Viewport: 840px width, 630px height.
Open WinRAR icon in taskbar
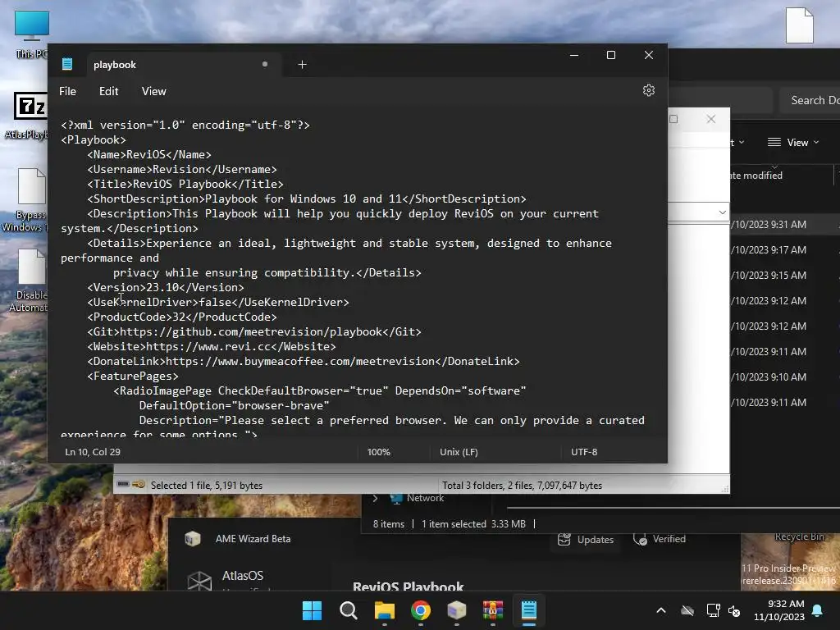(493, 610)
